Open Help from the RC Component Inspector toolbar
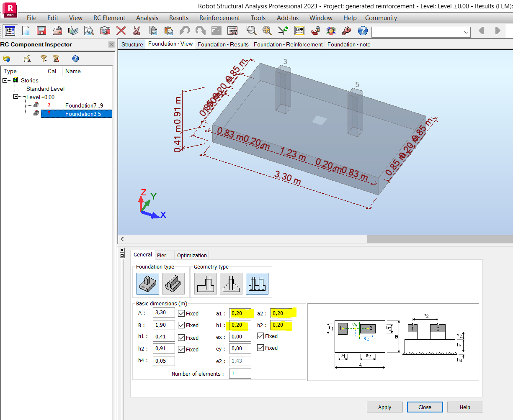 tap(75, 59)
